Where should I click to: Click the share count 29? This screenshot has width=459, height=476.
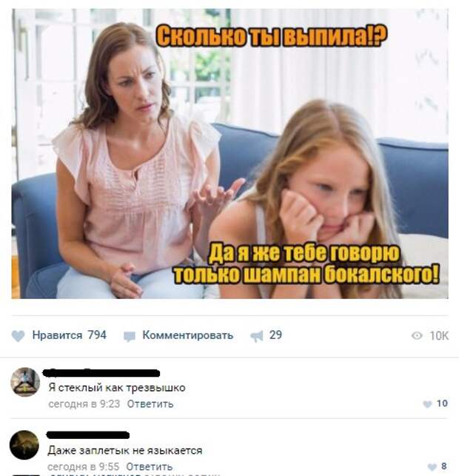coord(275,335)
